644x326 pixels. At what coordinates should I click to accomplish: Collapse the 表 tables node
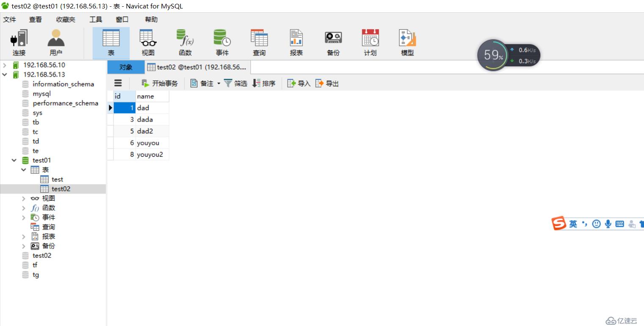click(24, 170)
